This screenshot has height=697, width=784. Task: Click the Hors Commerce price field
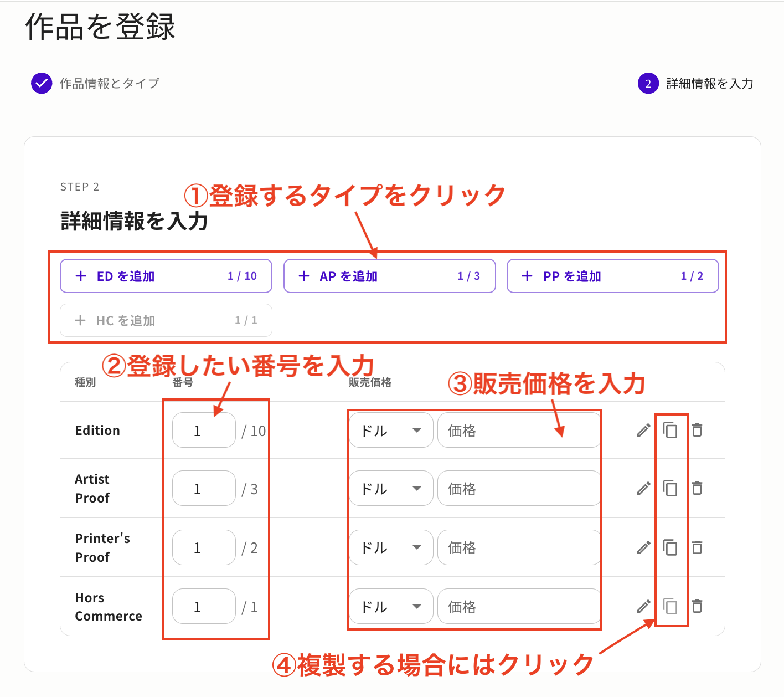519,606
